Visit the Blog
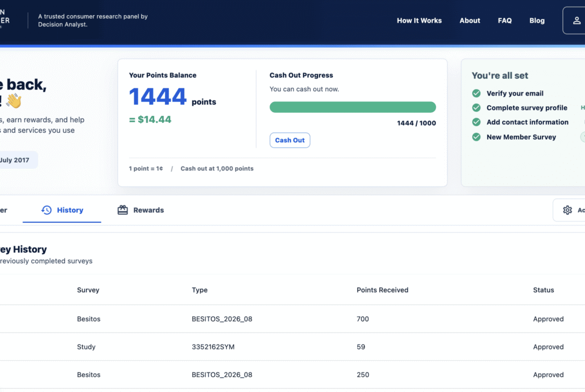Screen dimensions: 585x392 537,20
